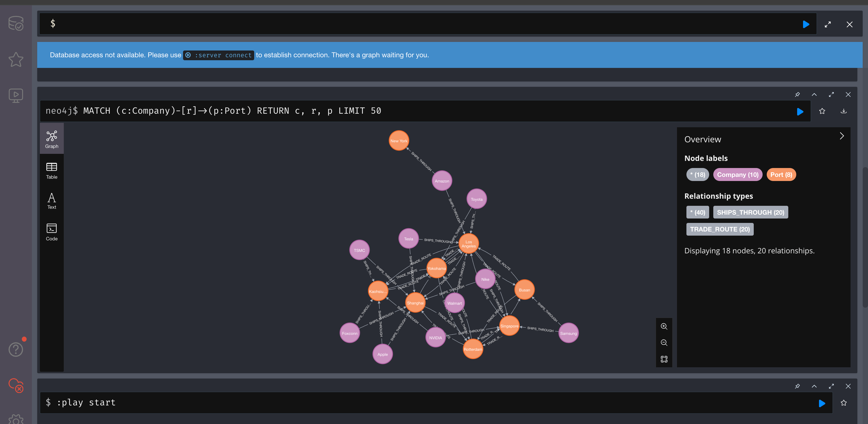The image size is (868, 424).
Task: Select the Yokohama port node
Action: (x=436, y=268)
